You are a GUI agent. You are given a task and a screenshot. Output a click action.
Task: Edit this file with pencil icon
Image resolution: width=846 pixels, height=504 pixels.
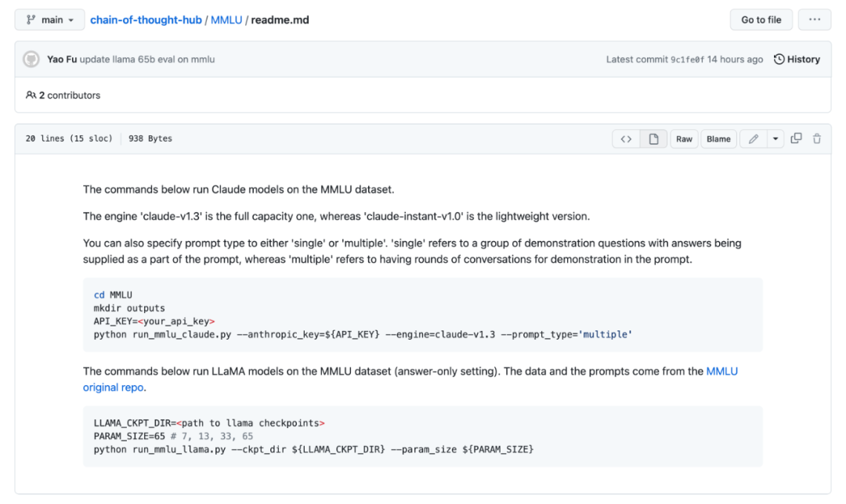tap(754, 139)
